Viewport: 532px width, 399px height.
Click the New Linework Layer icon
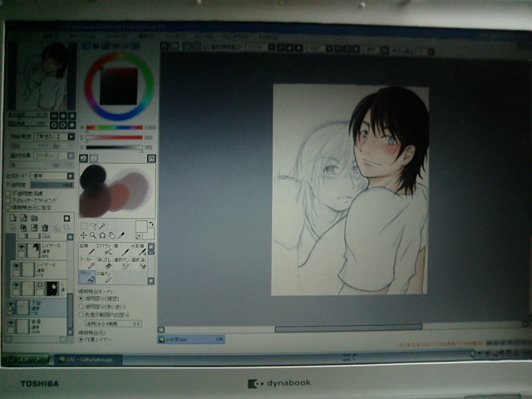[x=23, y=218]
